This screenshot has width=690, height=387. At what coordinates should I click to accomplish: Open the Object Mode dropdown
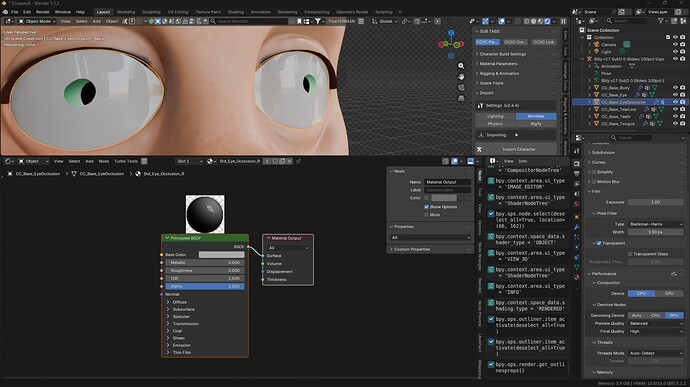pyautogui.click(x=37, y=21)
